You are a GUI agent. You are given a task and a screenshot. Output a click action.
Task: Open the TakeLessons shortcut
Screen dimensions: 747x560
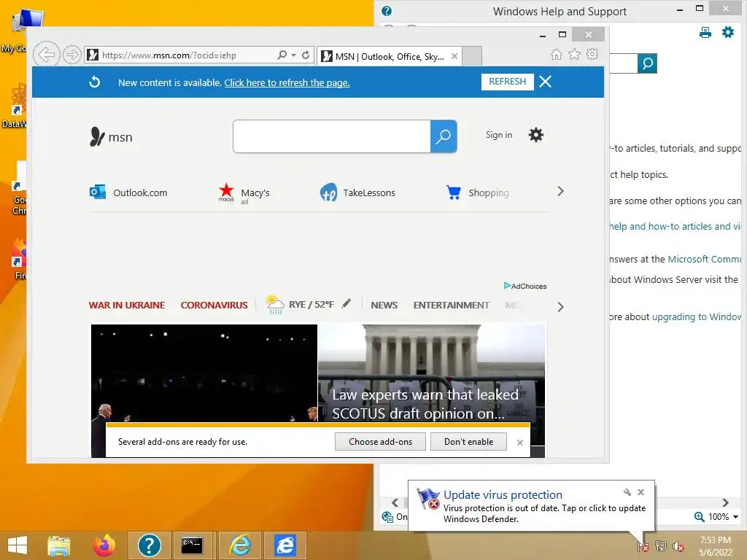point(357,192)
